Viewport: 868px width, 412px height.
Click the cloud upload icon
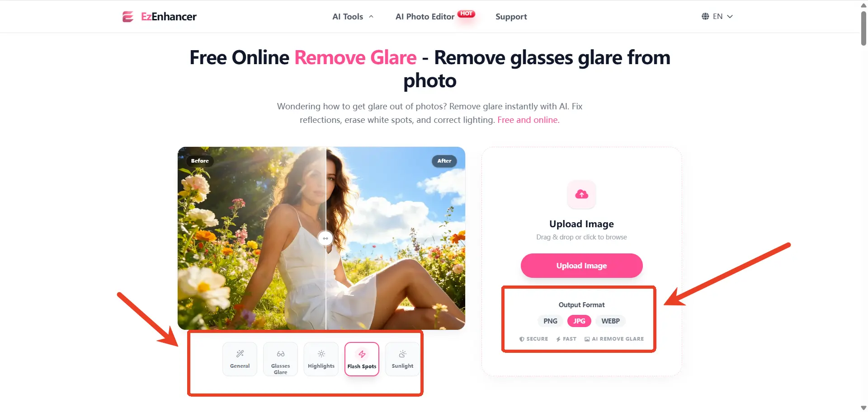click(581, 194)
